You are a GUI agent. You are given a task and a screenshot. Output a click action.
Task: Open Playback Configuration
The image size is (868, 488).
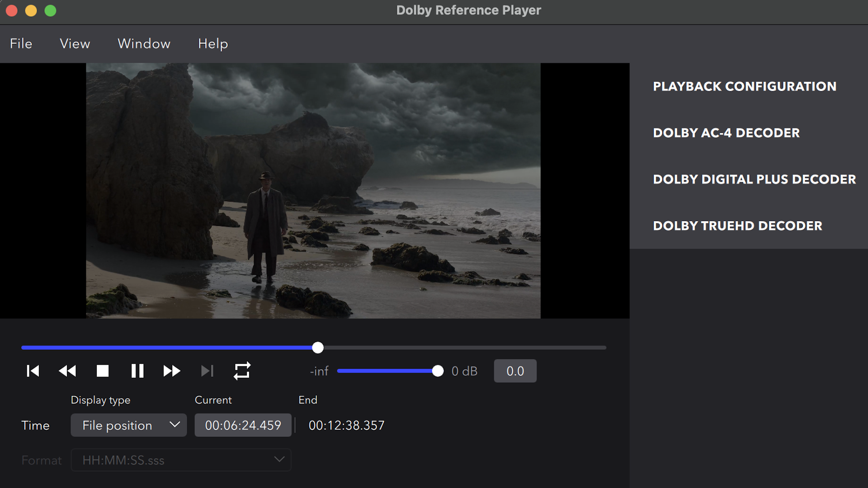(744, 86)
